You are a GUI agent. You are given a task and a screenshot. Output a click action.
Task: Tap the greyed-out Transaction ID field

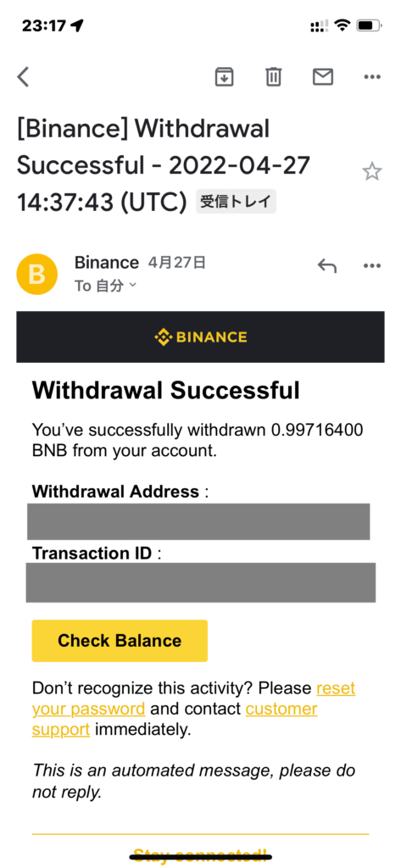[x=200, y=582]
